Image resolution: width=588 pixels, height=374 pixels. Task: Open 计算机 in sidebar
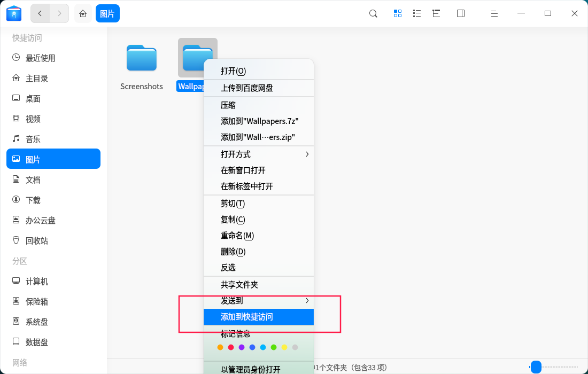click(53, 282)
